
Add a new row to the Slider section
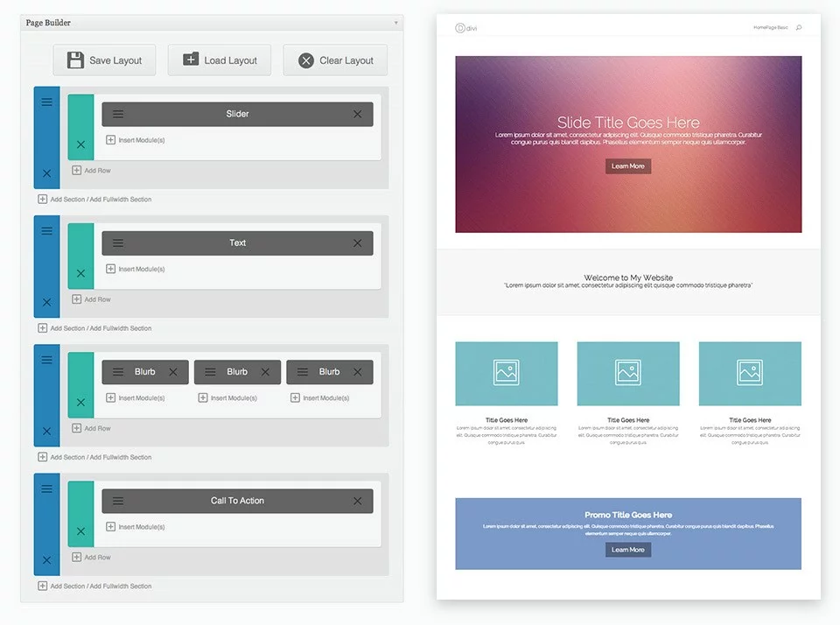92,172
